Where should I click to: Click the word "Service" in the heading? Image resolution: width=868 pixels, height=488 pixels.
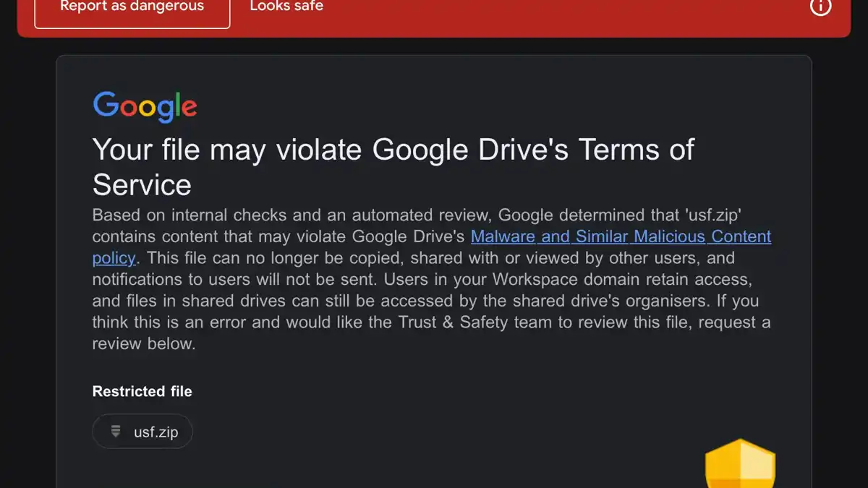click(x=142, y=185)
